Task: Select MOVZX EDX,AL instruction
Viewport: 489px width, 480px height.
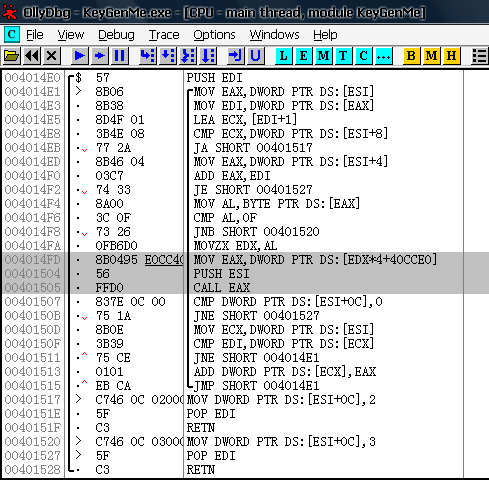Action: [235, 246]
